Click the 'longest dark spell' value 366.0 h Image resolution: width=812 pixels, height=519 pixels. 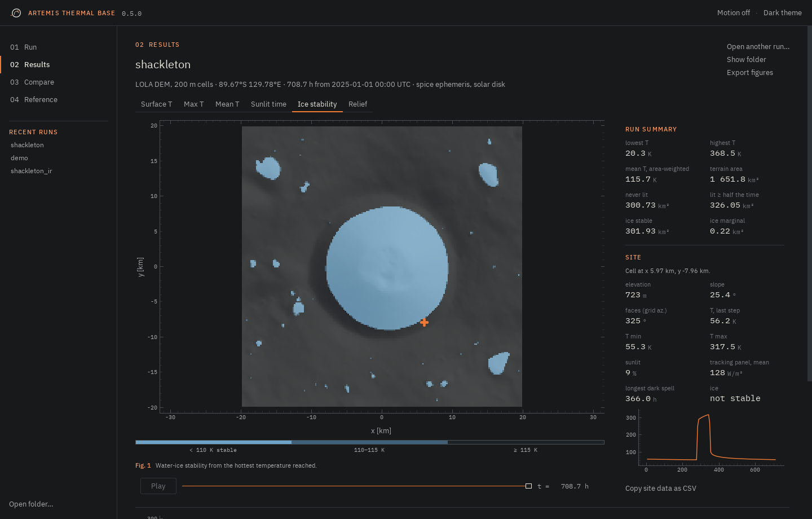[x=641, y=399]
